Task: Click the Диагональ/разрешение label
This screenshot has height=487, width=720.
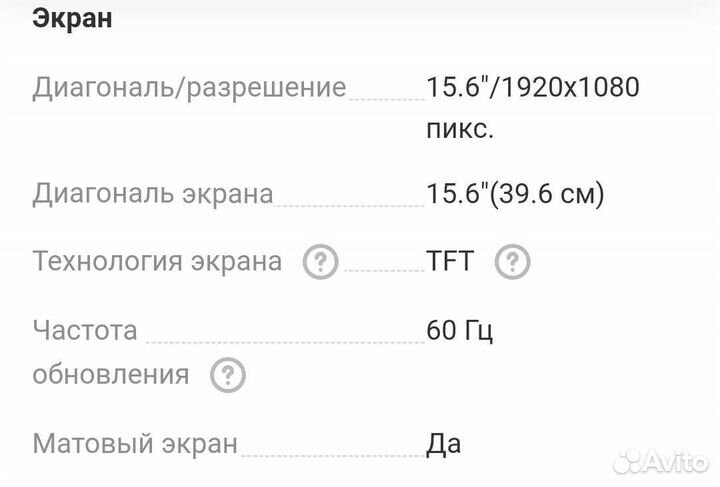Action: tap(189, 87)
